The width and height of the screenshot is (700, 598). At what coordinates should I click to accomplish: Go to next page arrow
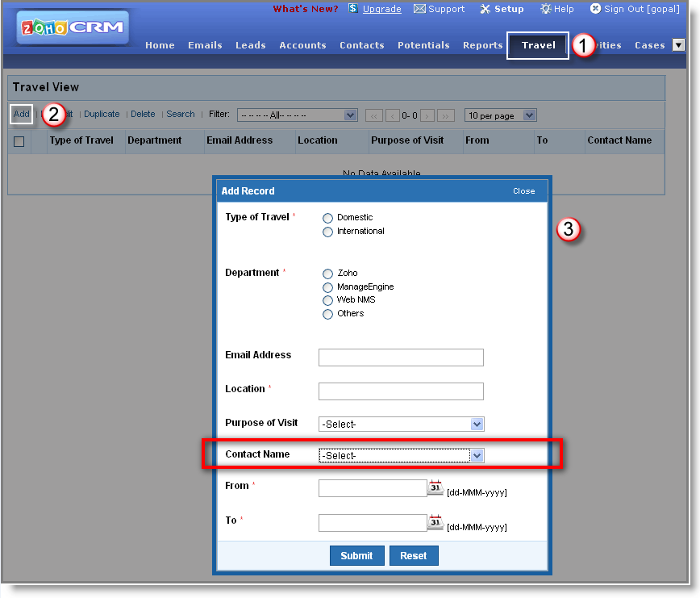[x=427, y=115]
